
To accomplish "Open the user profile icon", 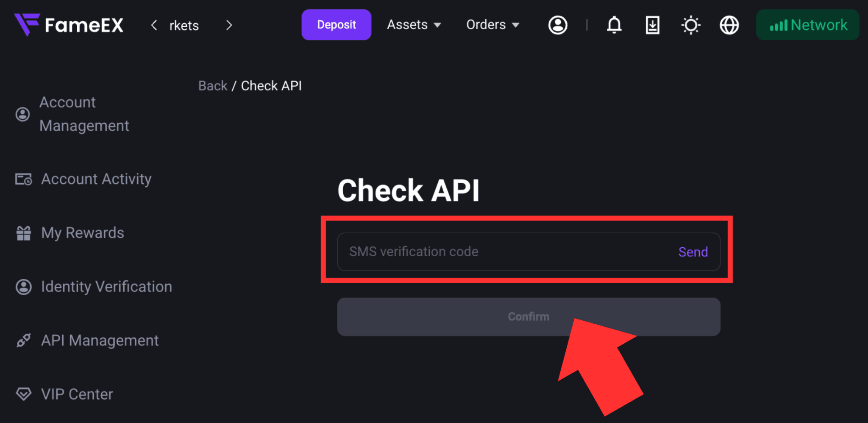I will [x=558, y=25].
